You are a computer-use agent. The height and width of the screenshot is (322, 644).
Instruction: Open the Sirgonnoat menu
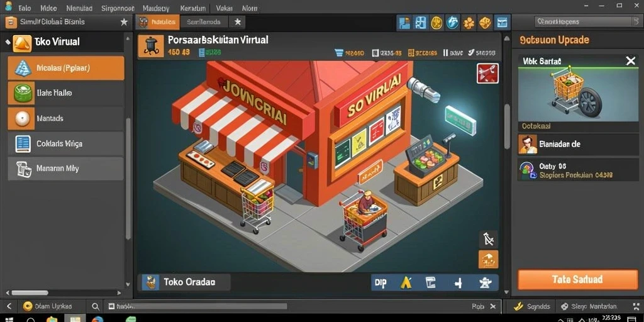click(x=118, y=8)
